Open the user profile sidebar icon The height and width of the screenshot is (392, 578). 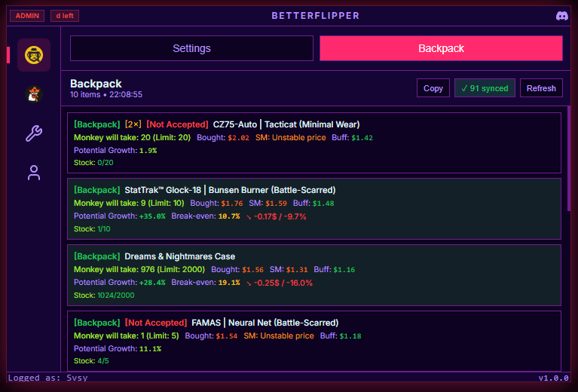34,173
